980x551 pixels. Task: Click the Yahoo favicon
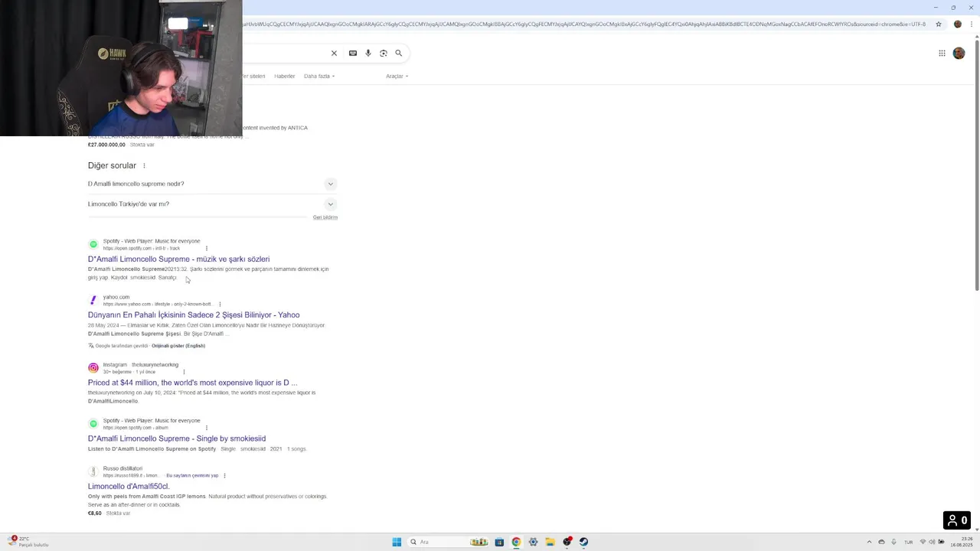point(93,300)
